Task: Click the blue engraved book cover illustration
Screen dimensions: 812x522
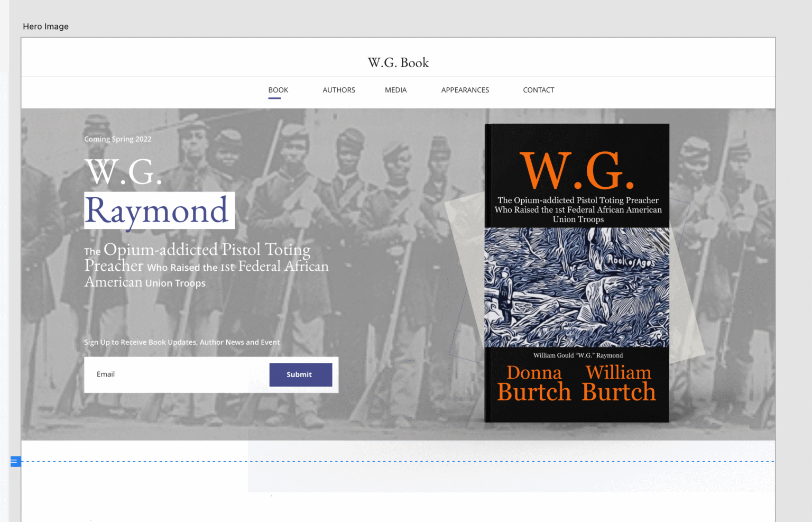Action: (x=577, y=287)
